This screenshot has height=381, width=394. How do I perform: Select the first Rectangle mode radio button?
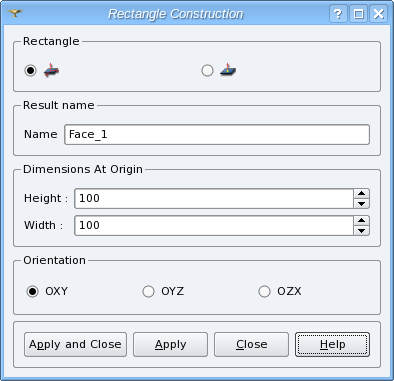pyautogui.click(x=31, y=70)
